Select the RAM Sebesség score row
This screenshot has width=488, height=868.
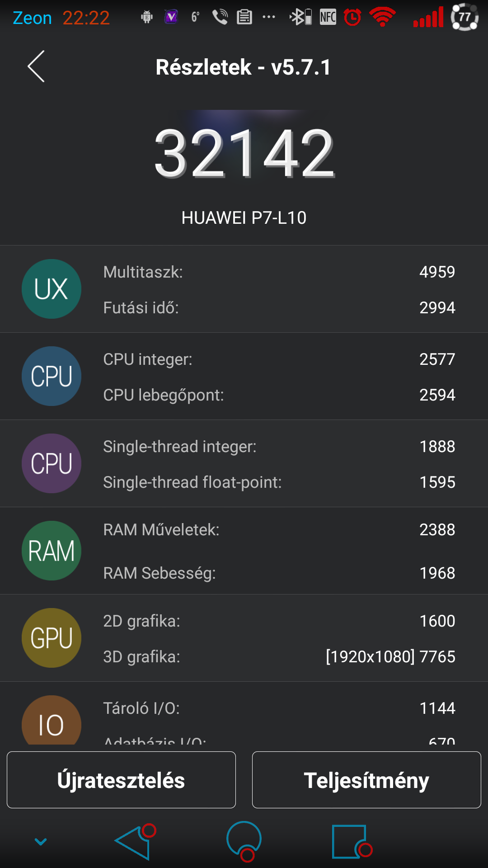click(279, 573)
